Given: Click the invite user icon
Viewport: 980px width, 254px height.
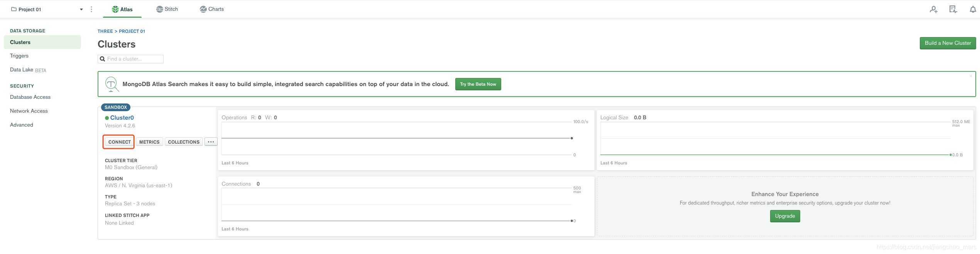Looking at the screenshot, I should (x=933, y=9).
